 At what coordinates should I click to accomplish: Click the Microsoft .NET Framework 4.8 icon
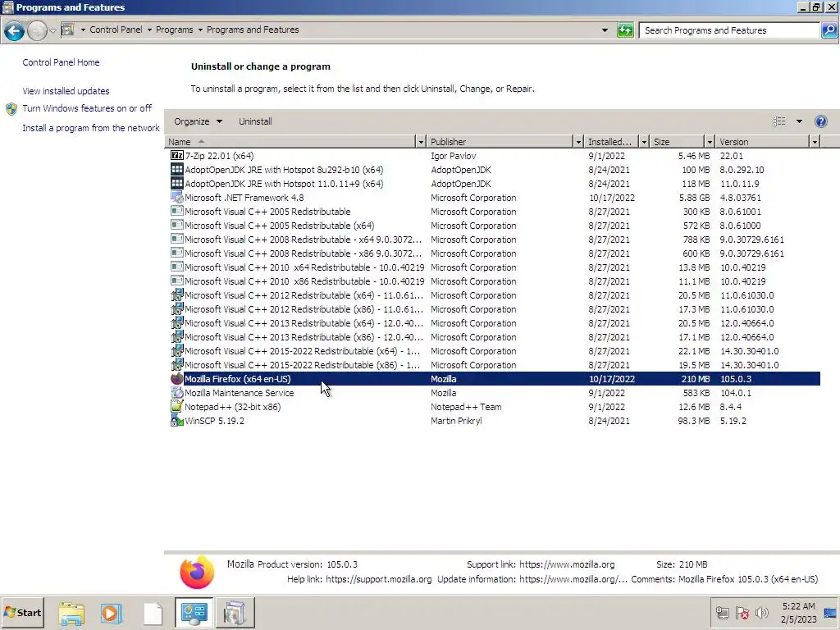coord(177,197)
